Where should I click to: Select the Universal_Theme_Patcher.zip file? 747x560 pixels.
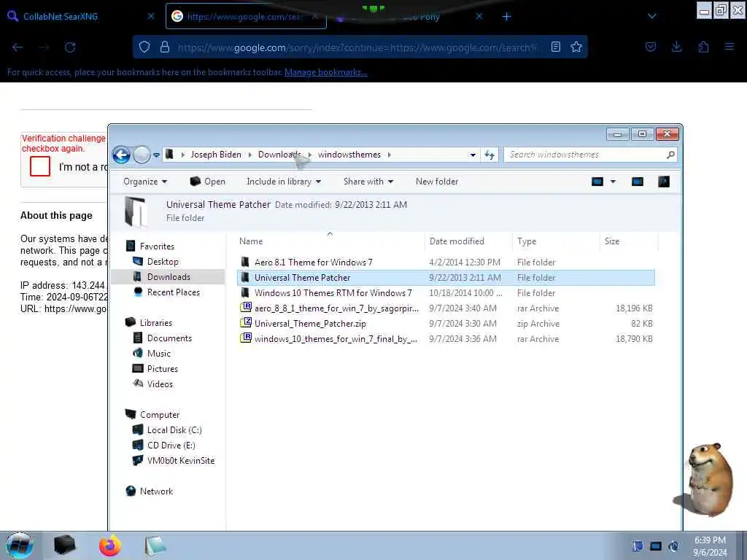(446, 323)
